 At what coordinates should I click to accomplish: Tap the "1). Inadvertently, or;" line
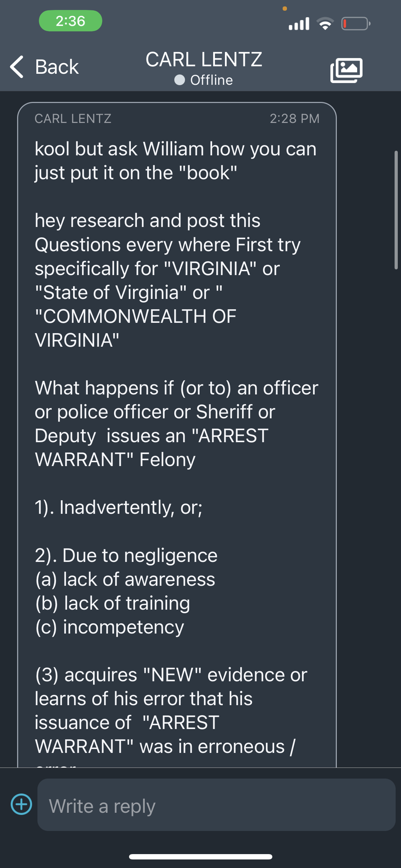point(118,507)
